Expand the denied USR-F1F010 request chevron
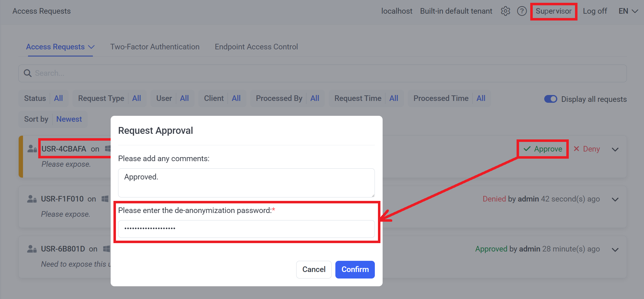 pos(615,199)
